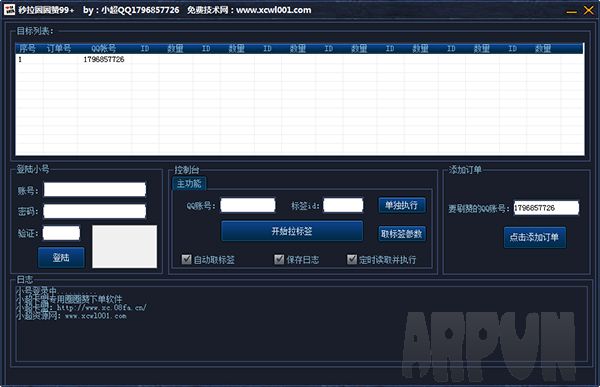Focus the 账号 input field
The height and width of the screenshot is (387, 600).
95,189
